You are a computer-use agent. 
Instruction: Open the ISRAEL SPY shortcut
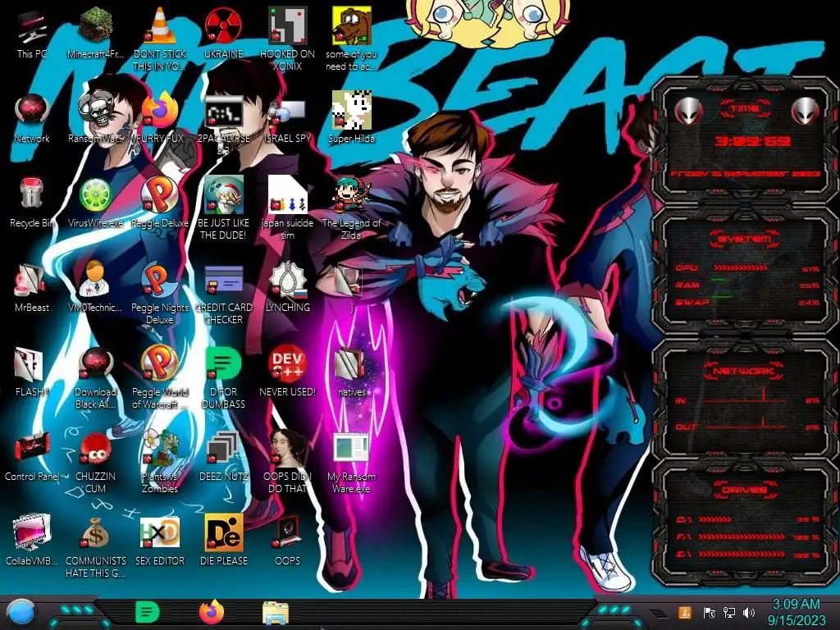coord(287,119)
